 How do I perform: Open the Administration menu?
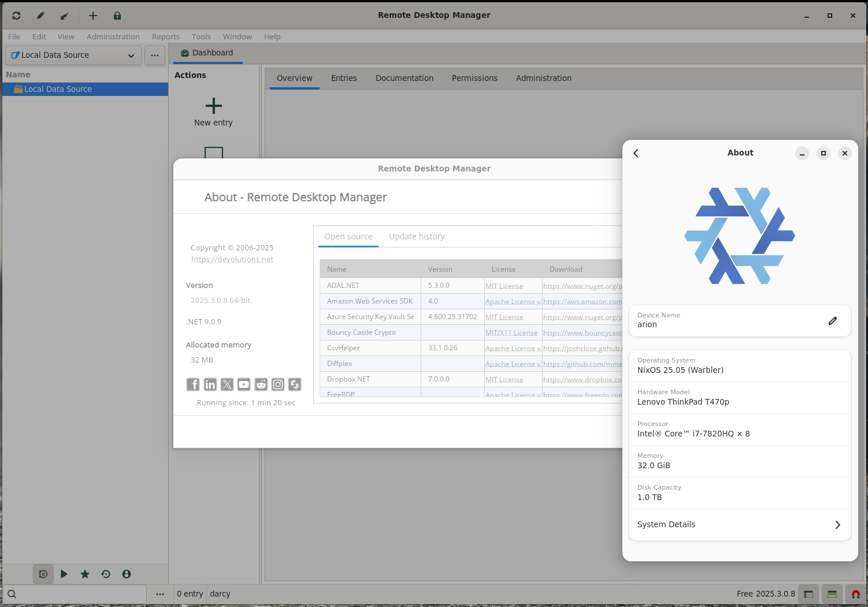coord(113,36)
